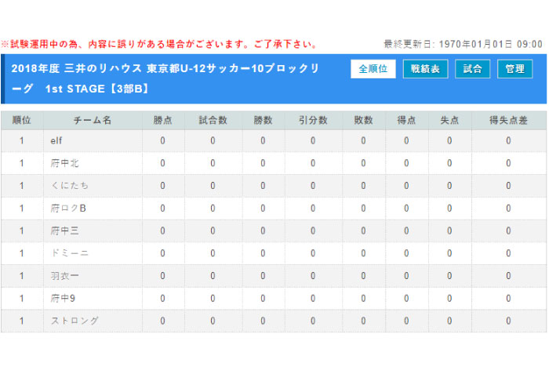Click the ドミーニ team name

click(69, 253)
